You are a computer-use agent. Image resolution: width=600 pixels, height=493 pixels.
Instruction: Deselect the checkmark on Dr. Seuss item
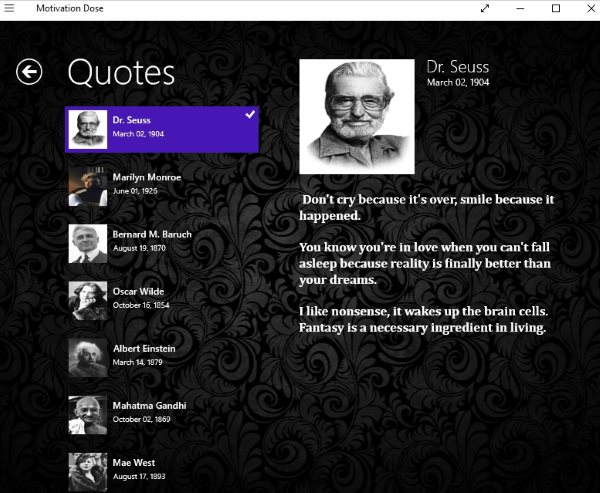pos(250,114)
